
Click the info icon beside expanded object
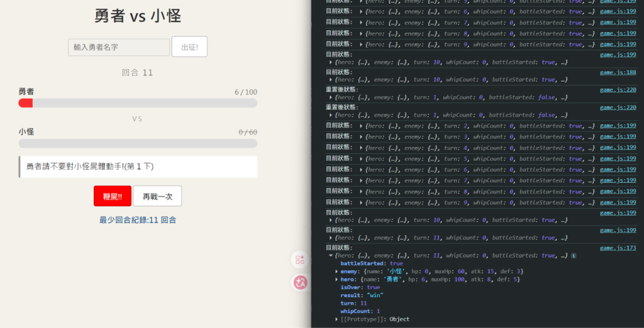(574, 256)
